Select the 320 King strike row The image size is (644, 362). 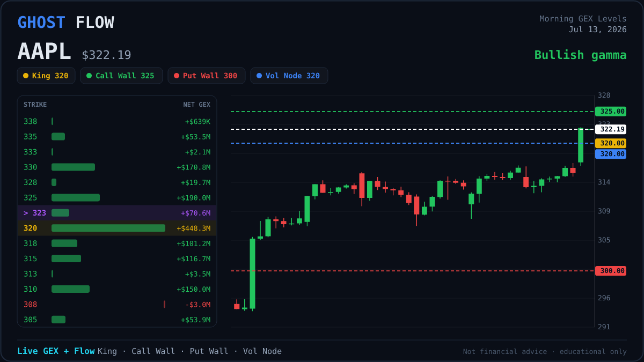[x=117, y=228]
